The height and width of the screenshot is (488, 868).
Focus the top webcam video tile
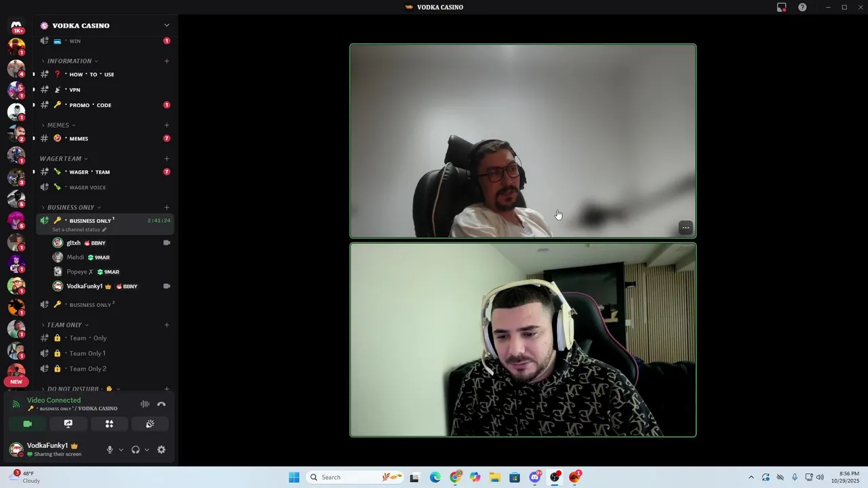click(x=523, y=141)
